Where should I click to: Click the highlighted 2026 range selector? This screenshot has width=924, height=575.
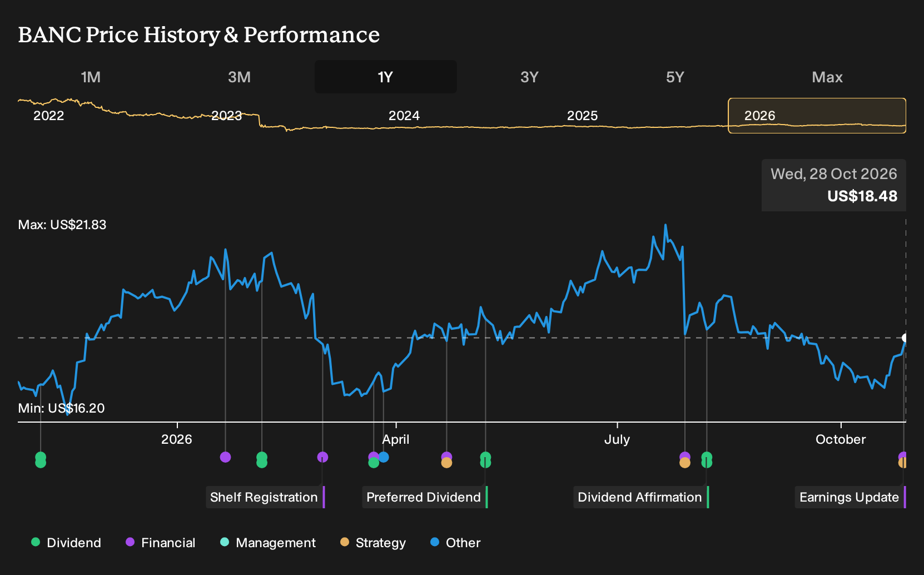(x=817, y=116)
